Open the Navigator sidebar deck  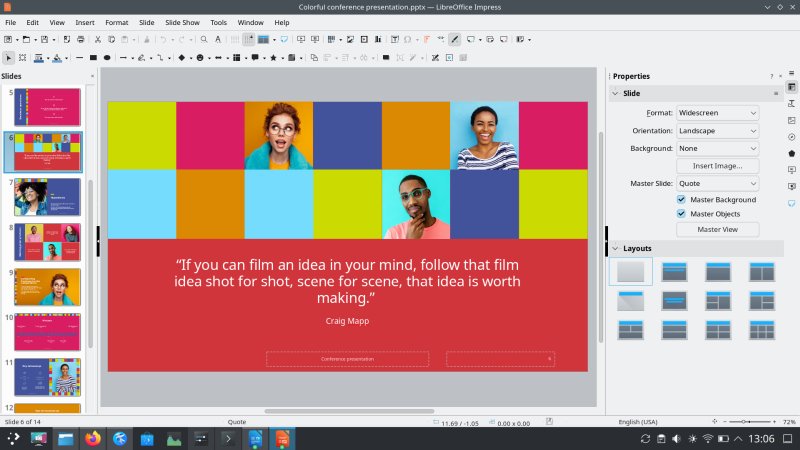coord(791,137)
